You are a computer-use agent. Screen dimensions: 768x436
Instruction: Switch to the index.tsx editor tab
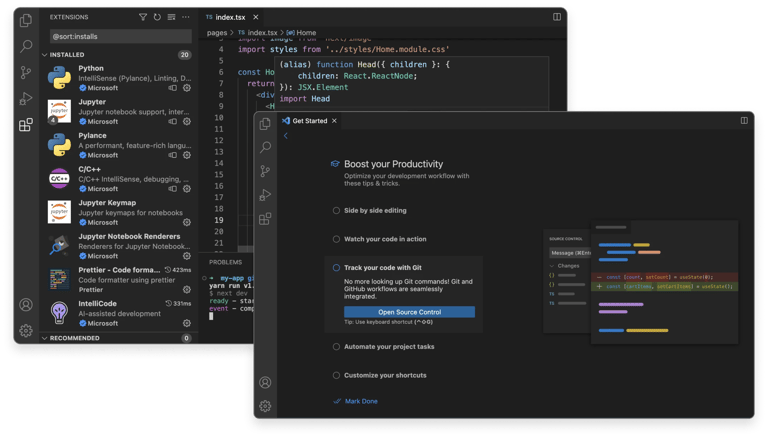229,17
